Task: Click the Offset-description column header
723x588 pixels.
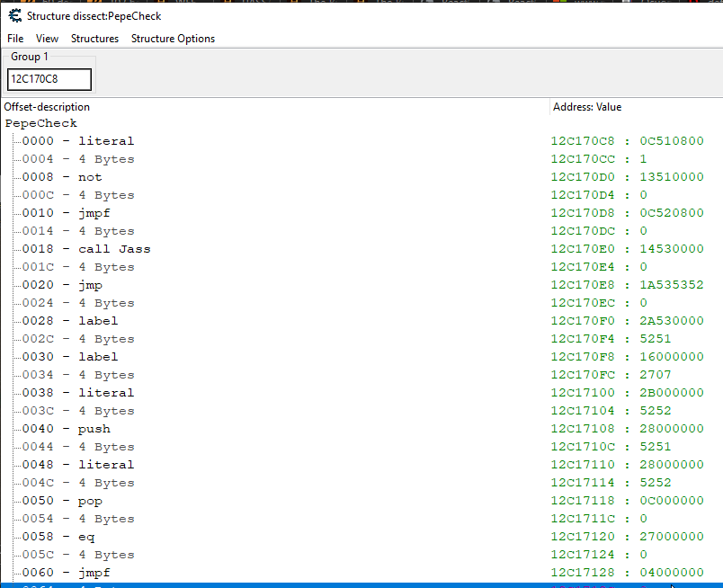Action: point(47,107)
